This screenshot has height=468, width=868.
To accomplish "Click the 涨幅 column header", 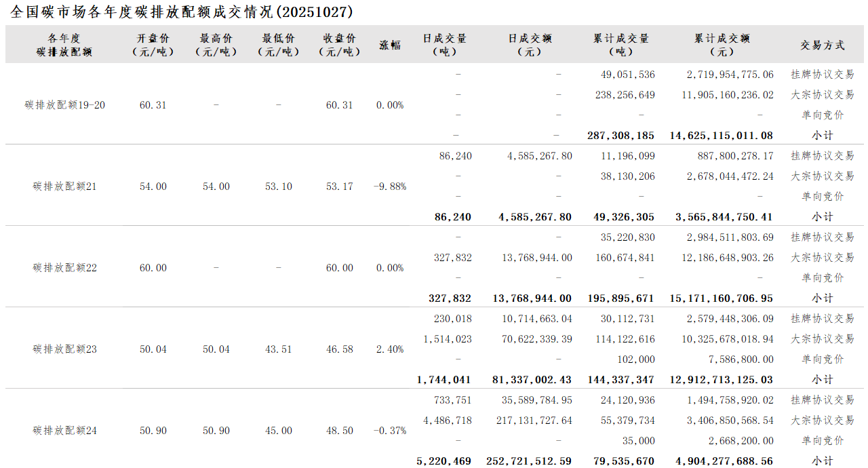I will (x=390, y=45).
